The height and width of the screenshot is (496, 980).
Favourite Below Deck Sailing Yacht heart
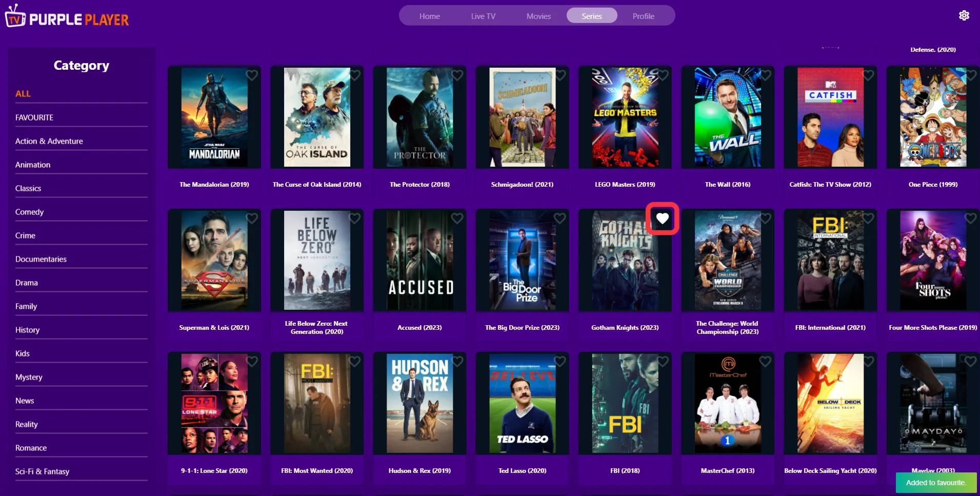(868, 362)
